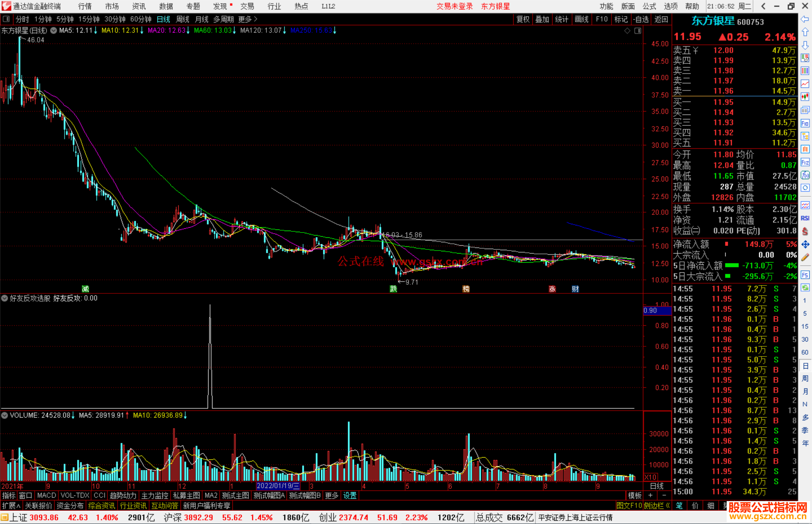The image size is (812, 524).
Task: Open the candlestick chart sidebar icon
Action: pos(805,97)
